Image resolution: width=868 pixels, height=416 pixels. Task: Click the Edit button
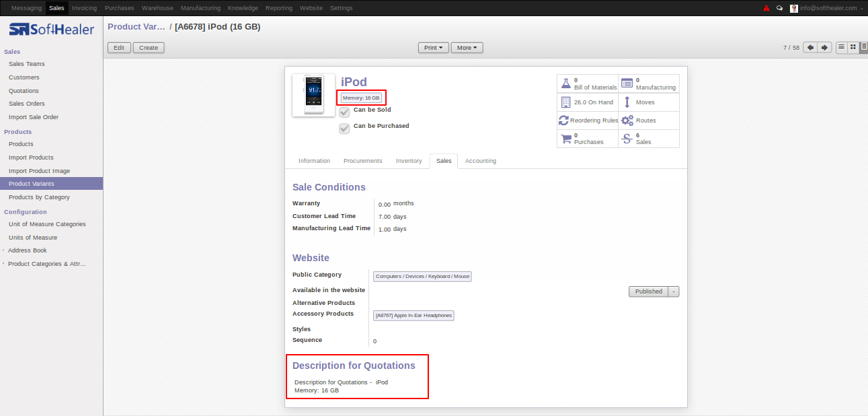[x=119, y=48]
